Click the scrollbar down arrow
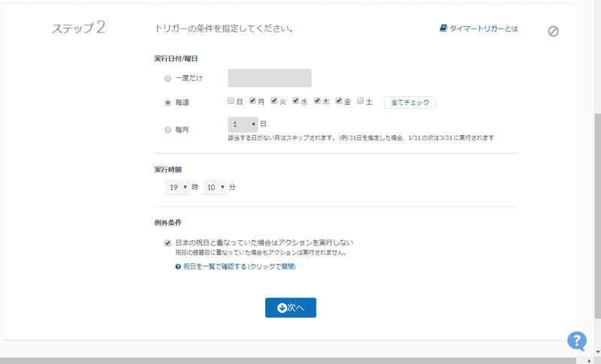Viewport: 601px width, 364px height. click(x=597, y=352)
